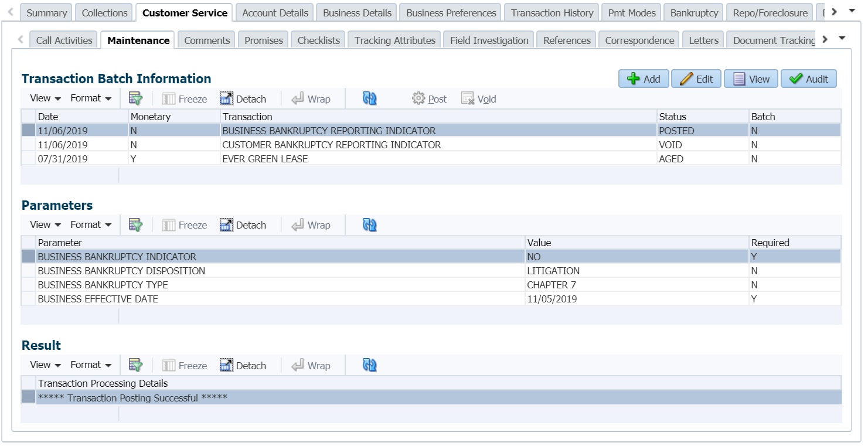
Task: Switch to Tracking Attributes sub-tab
Action: pyautogui.click(x=395, y=40)
